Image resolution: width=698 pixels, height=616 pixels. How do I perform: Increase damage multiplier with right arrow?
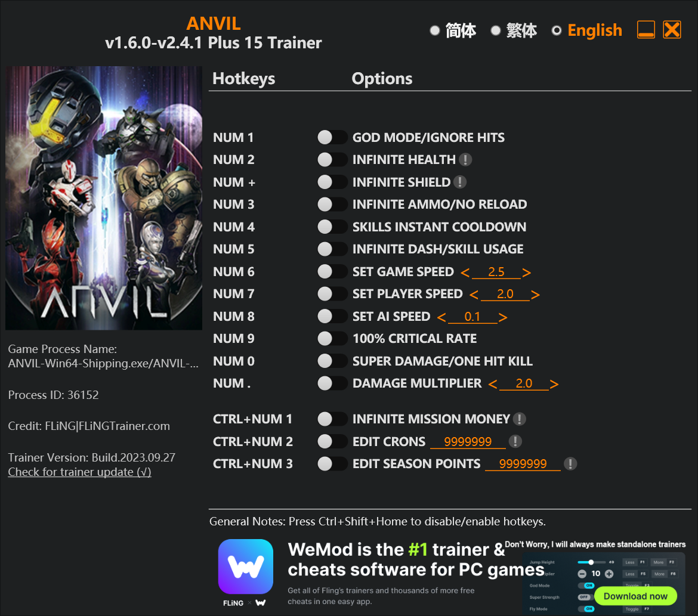click(554, 384)
